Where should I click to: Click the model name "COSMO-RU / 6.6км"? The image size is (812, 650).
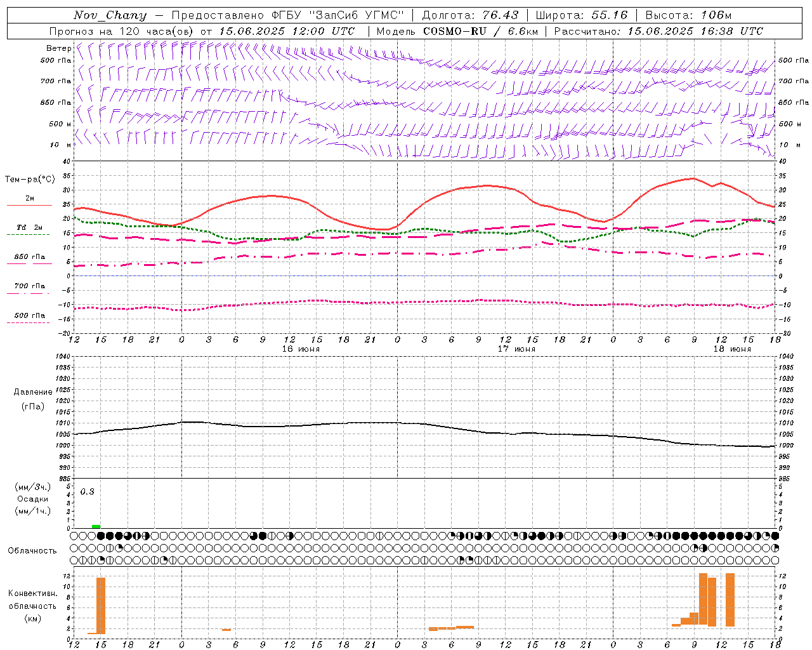point(480,31)
